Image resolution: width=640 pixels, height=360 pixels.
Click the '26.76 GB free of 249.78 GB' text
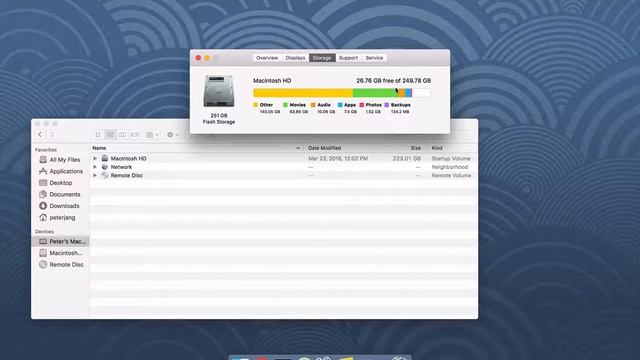pos(393,81)
